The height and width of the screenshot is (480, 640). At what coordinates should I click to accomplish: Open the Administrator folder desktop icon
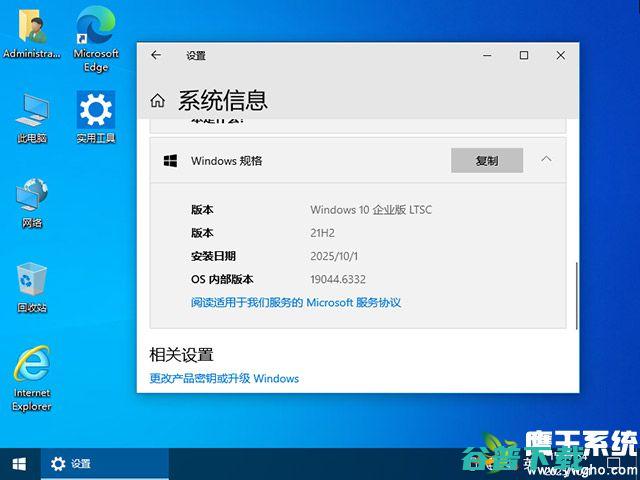[32, 33]
